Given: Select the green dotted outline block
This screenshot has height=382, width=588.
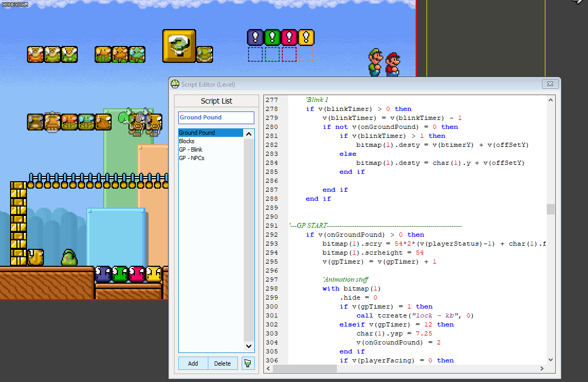Looking at the screenshot, I should (x=272, y=54).
